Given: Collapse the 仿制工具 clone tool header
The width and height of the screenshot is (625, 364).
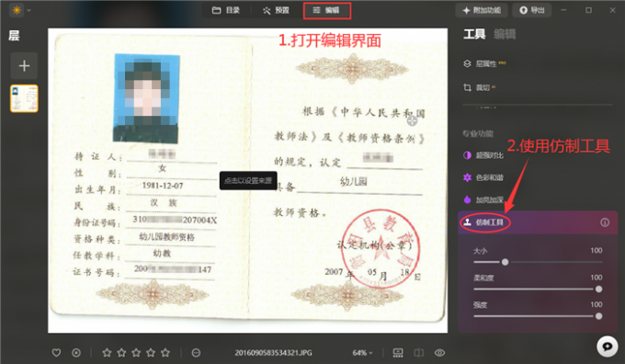Looking at the screenshot, I should 538,222.
